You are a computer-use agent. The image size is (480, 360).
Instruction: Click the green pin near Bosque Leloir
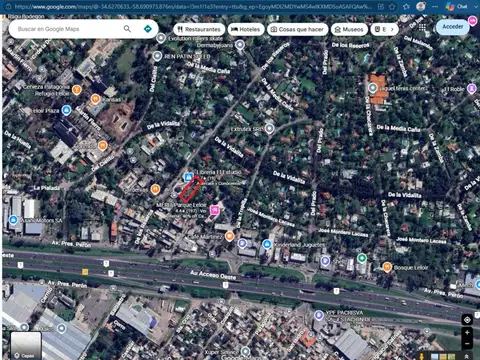tap(362, 258)
